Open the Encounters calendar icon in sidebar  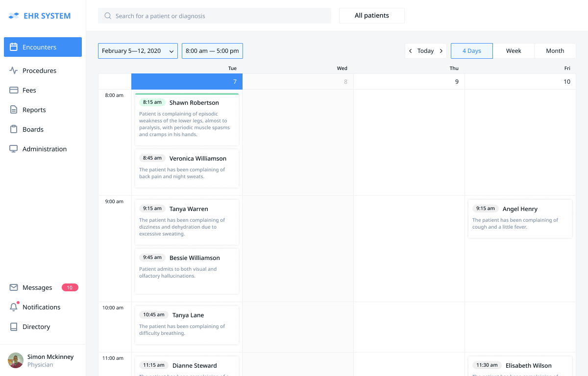(14, 47)
